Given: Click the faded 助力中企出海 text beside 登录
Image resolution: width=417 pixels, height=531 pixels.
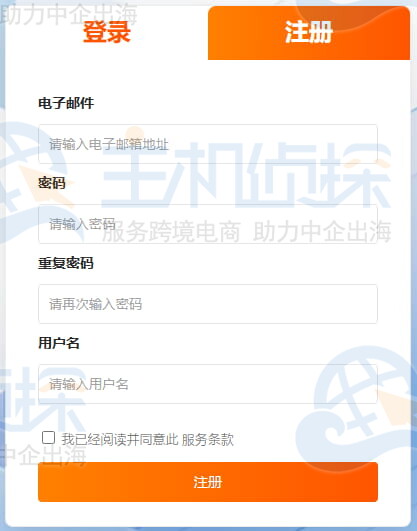Looking at the screenshot, I should [69, 15].
